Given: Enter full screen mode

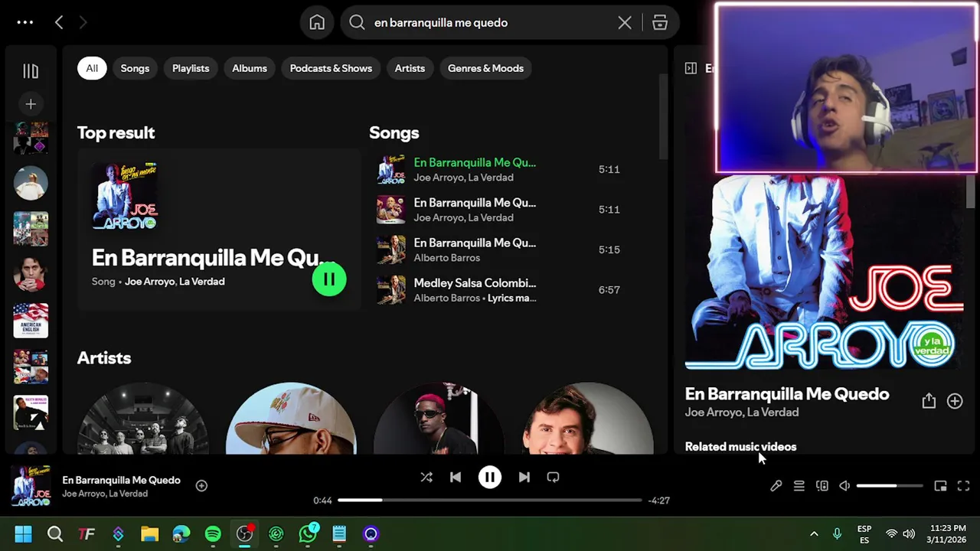Looking at the screenshot, I should coord(963,486).
